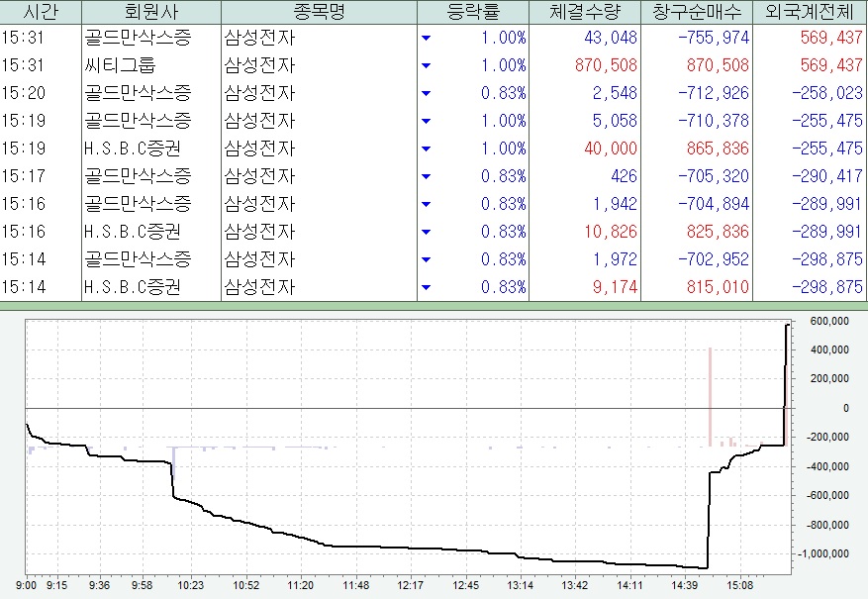This screenshot has height=599, width=868.
Task: Click volume 870,508 in 체결수량 column
Action: pos(606,65)
